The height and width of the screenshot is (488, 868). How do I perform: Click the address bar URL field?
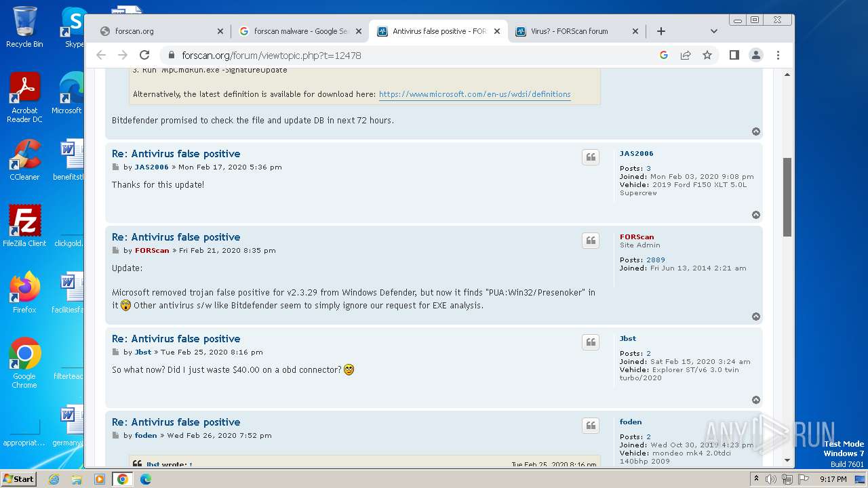407,55
